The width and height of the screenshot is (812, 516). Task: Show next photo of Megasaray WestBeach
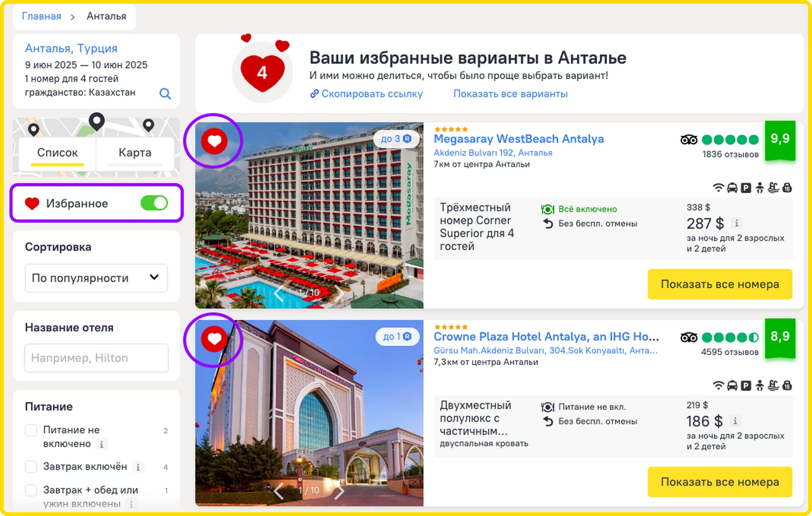coord(339,293)
